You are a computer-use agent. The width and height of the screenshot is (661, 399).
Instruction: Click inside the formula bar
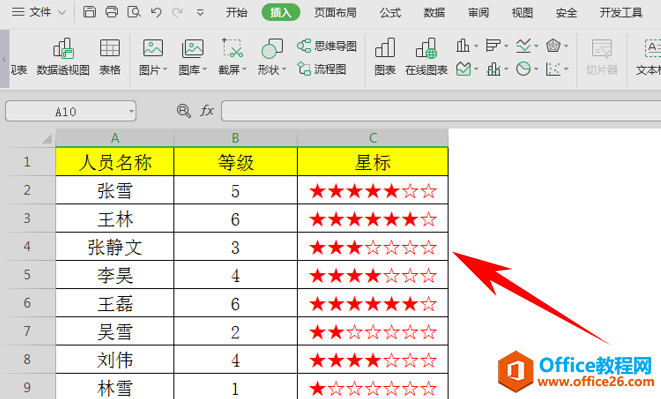441,111
